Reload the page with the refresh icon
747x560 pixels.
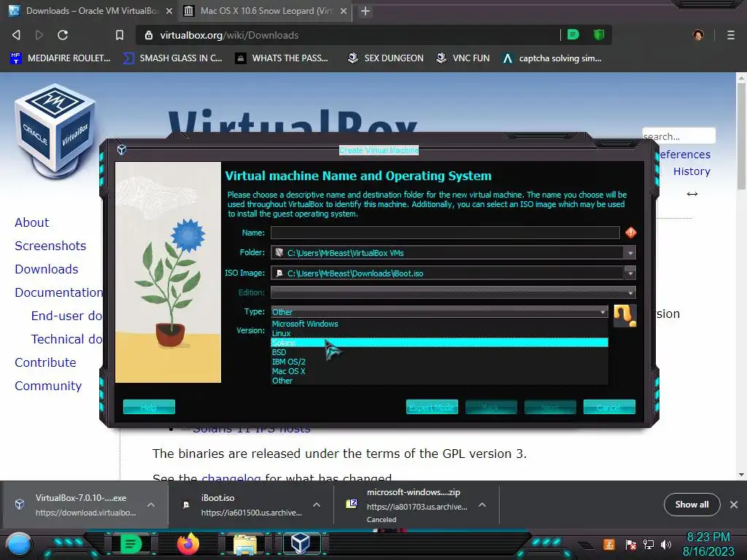pos(63,35)
